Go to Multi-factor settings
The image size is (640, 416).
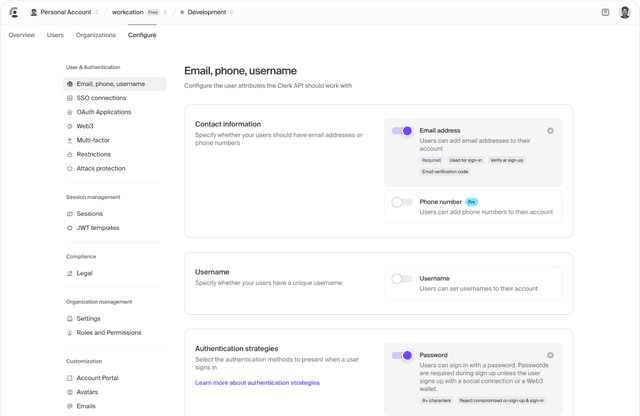(x=93, y=140)
